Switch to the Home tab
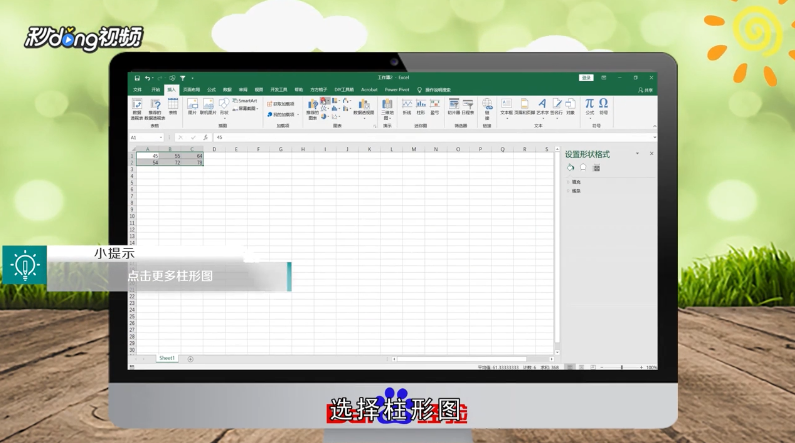 click(x=155, y=90)
